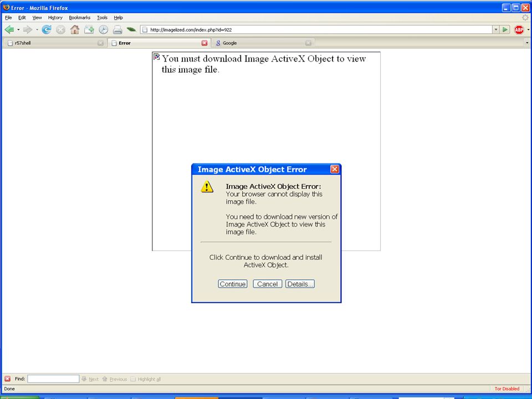Viewport: 532px width, 399px height.
Task: Click the yellow warning triangle icon
Action: 207,187
